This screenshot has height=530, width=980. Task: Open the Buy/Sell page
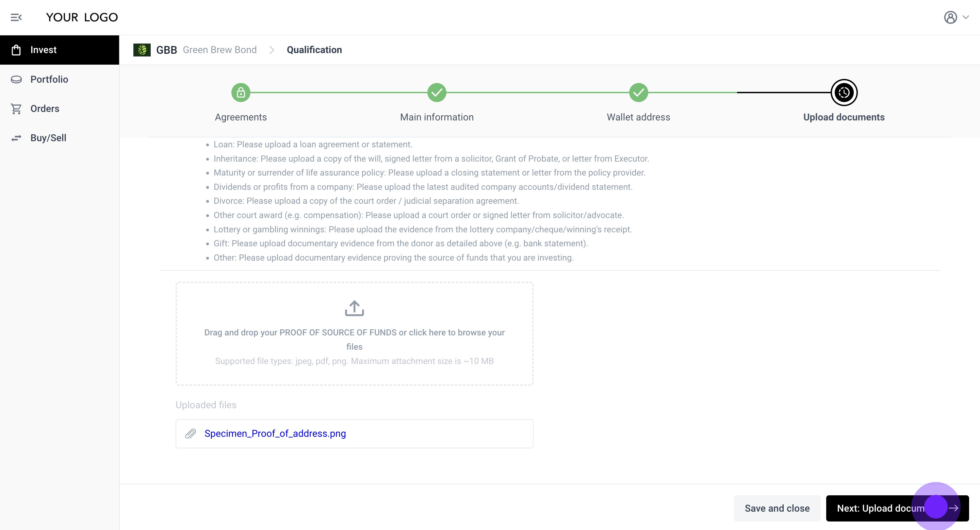pos(48,138)
